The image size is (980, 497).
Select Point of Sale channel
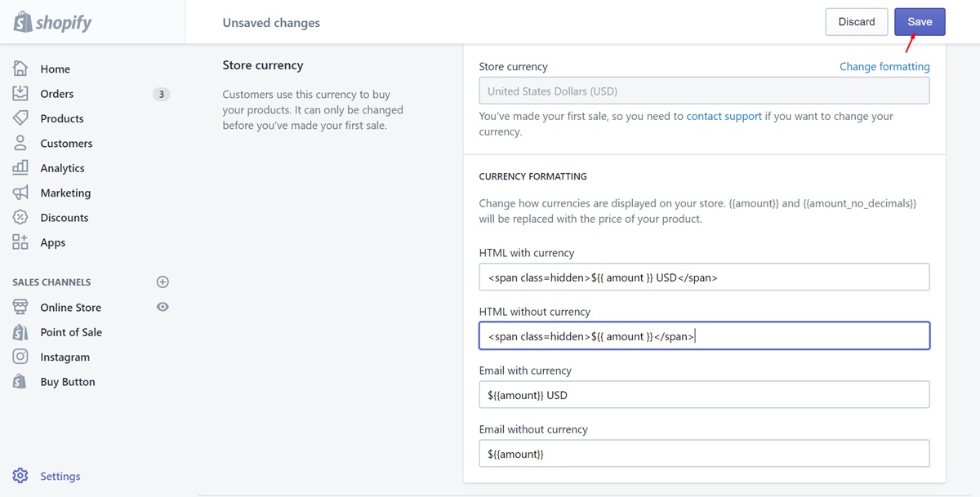click(x=71, y=332)
